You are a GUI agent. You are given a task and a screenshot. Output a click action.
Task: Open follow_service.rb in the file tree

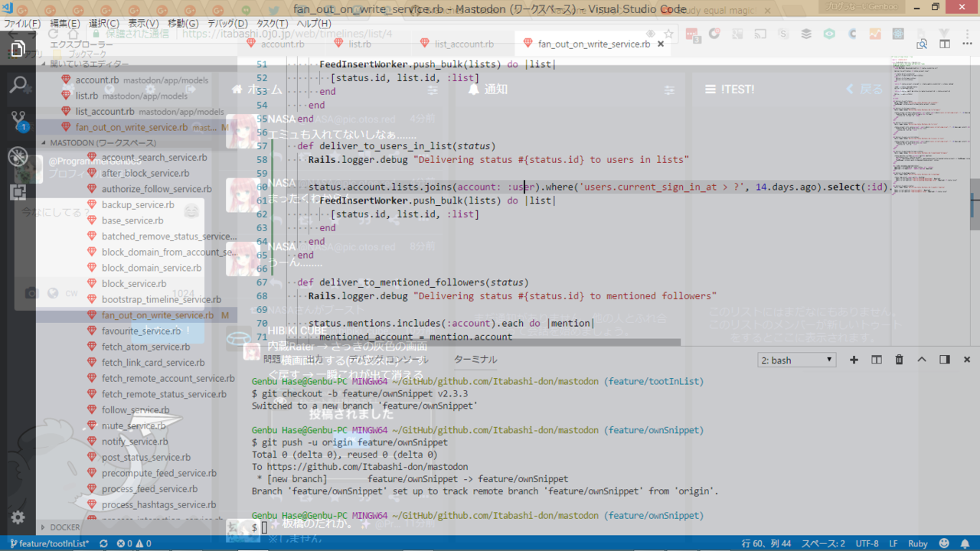(135, 410)
